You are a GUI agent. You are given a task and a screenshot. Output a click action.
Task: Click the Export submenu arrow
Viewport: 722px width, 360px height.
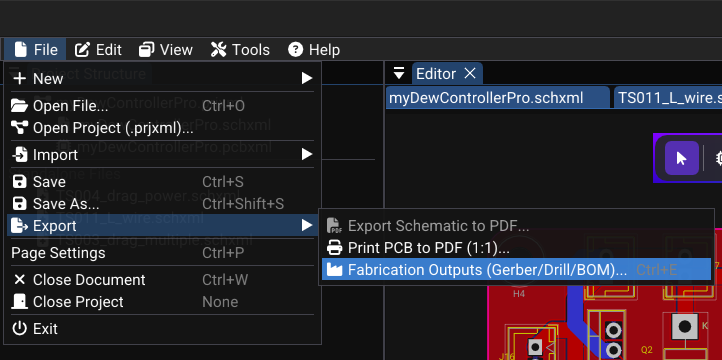(x=307, y=226)
